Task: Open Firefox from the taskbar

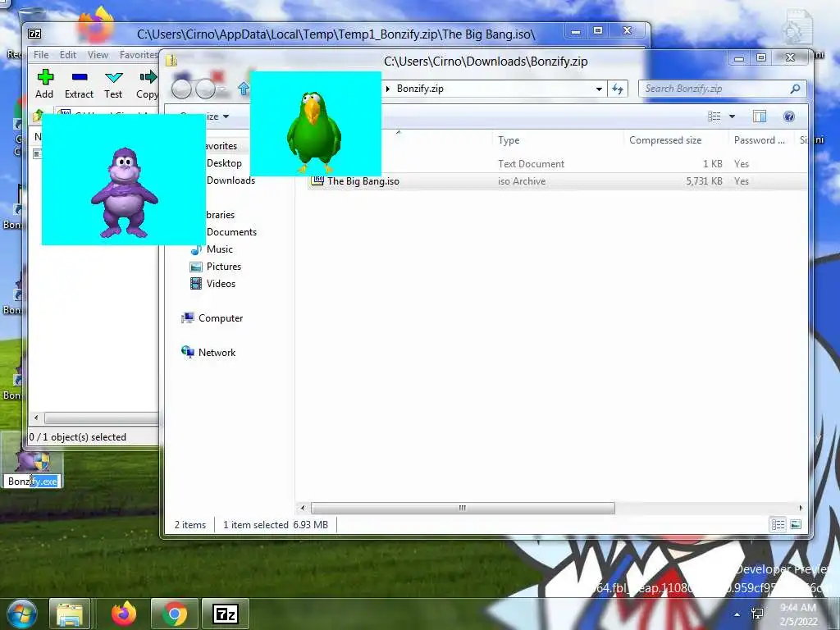Action: (x=124, y=614)
